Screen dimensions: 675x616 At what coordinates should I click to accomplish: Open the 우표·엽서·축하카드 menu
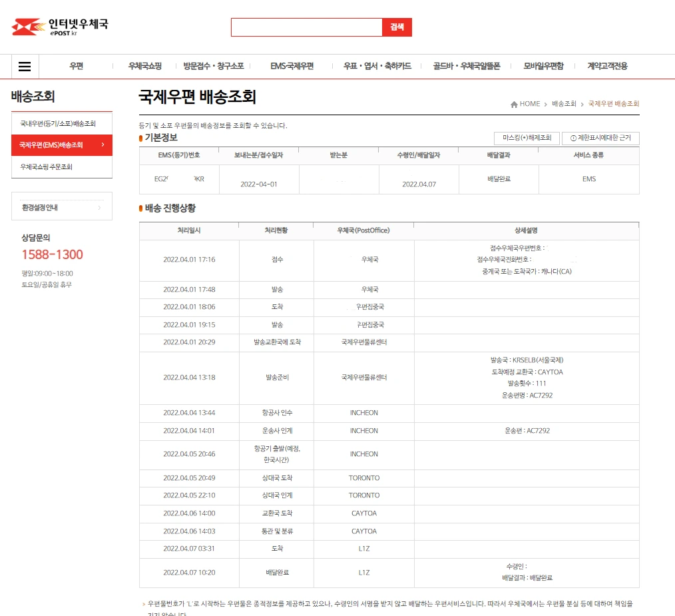(x=377, y=66)
